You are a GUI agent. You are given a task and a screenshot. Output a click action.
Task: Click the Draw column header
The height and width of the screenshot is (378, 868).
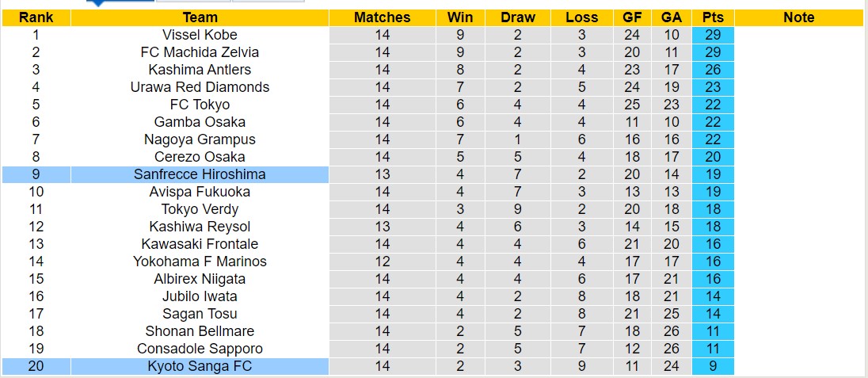tap(518, 17)
